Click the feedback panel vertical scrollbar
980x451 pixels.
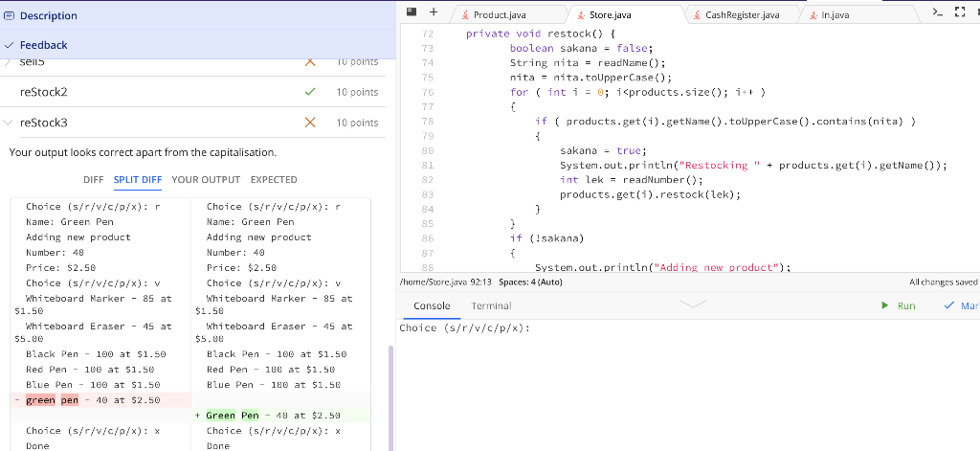(391, 397)
